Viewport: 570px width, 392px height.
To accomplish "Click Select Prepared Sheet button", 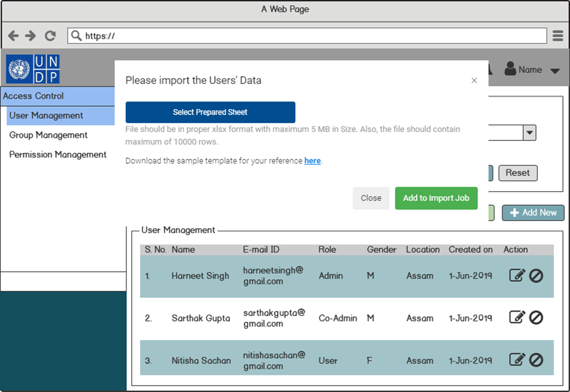I will [210, 112].
